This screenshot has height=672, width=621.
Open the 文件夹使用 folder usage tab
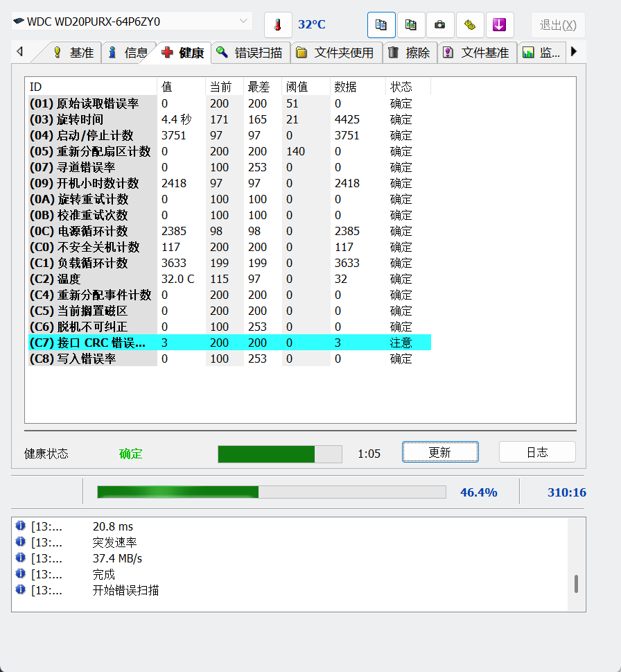[336, 53]
